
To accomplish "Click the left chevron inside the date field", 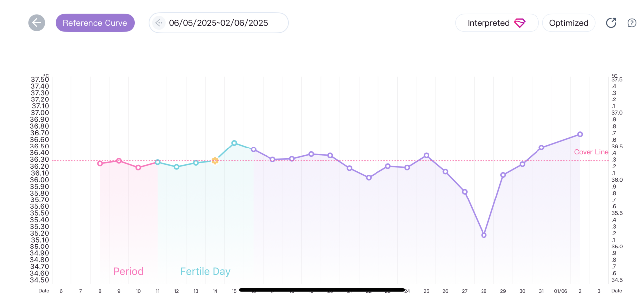I will 159,23.
